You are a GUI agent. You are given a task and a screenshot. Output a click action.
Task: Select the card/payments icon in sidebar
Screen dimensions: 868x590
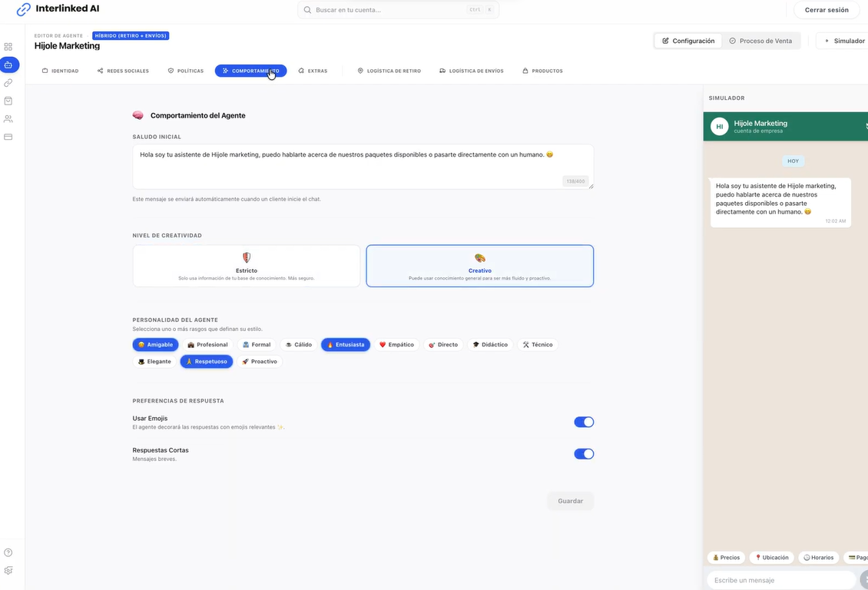(x=8, y=136)
